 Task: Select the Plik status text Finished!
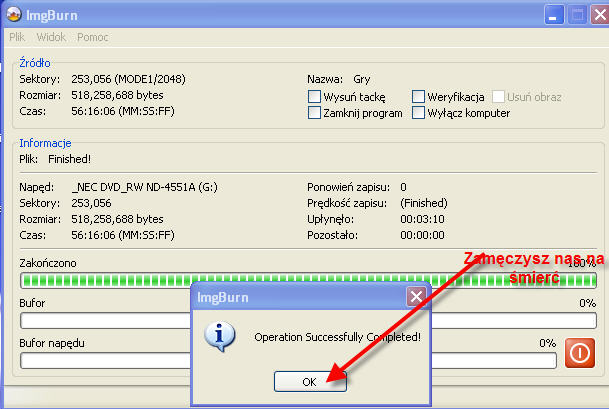(70, 159)
